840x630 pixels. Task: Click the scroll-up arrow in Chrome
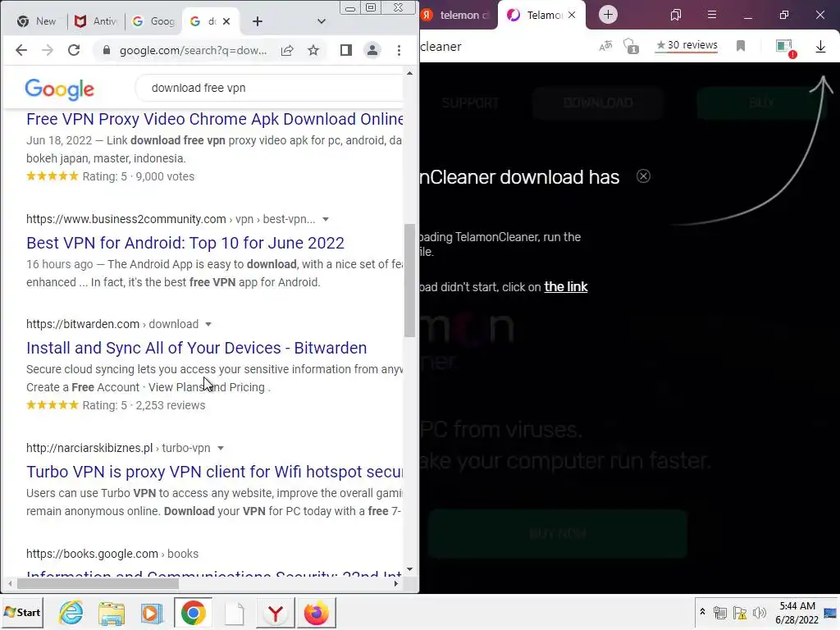[x=410, y=73]
